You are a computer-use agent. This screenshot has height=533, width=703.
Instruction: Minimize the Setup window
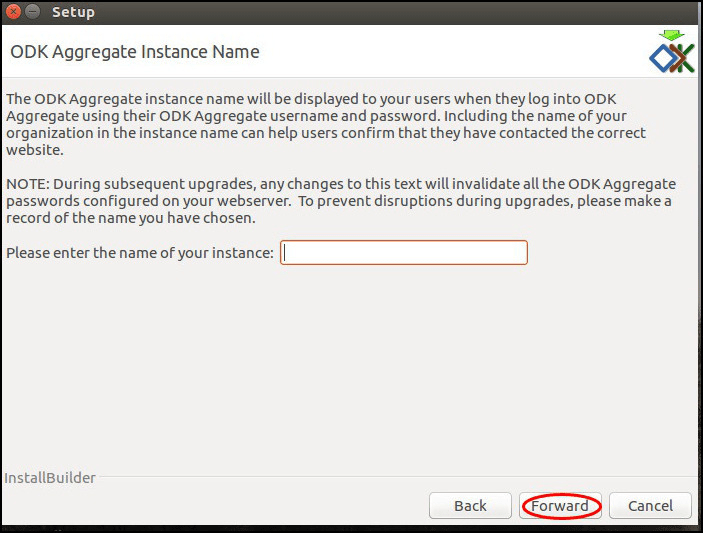(33, 12)
